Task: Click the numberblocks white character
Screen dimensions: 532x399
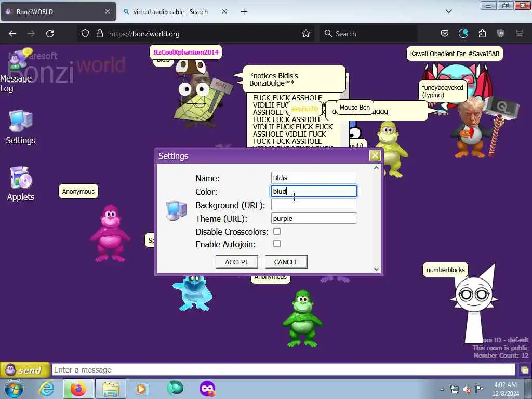Action: 474,303
